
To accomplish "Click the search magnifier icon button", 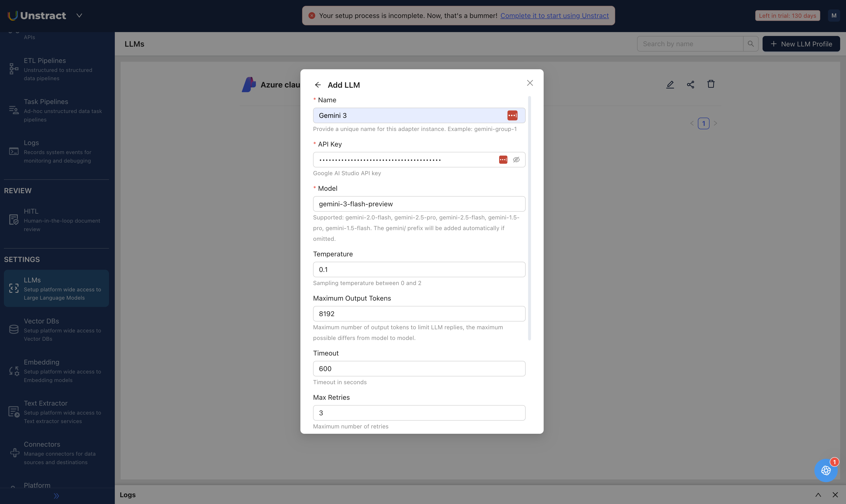I will coord(750,44).
